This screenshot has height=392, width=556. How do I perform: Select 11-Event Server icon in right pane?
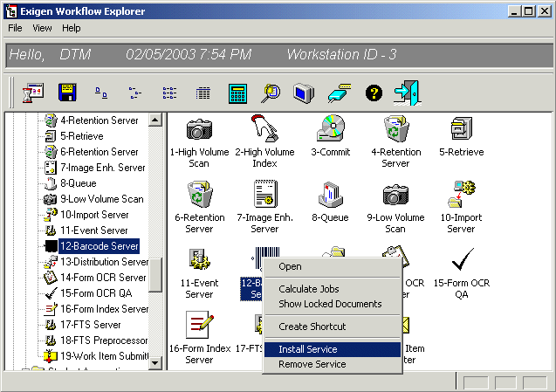click(x=199, y=259)
